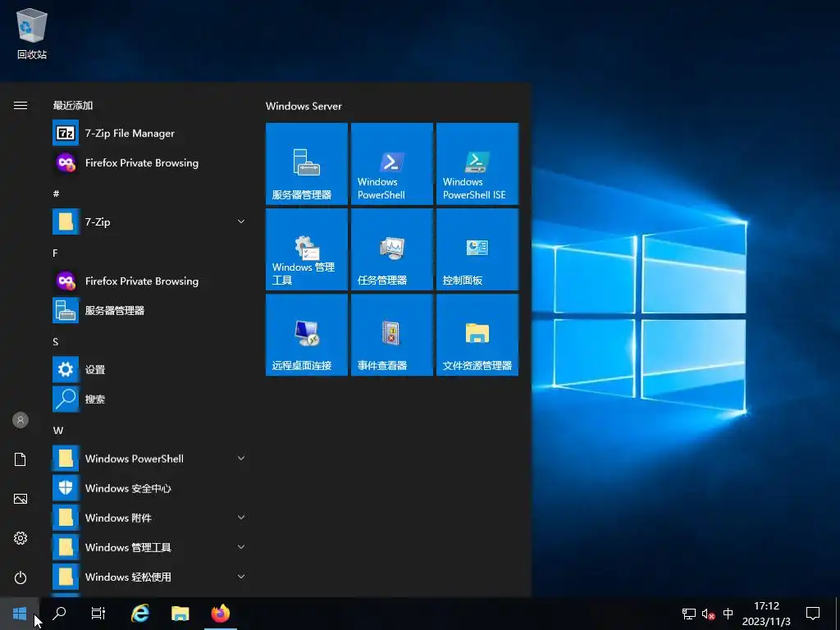Image resolution: width=840 pixels, height=630 pixels.
Task: Launch Internet Explorer from the taskbar
Action: coord(140,614)
